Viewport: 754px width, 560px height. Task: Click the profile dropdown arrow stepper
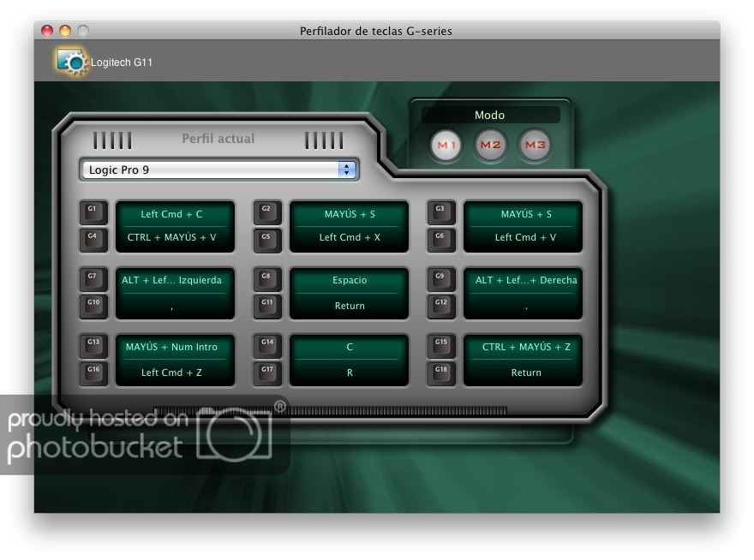(347, 170)
